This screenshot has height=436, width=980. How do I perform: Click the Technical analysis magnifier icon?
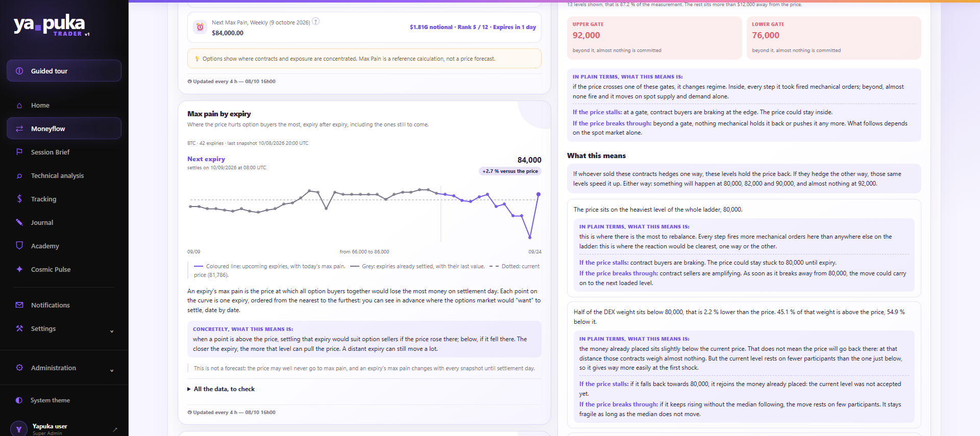(x=19, y=176)
